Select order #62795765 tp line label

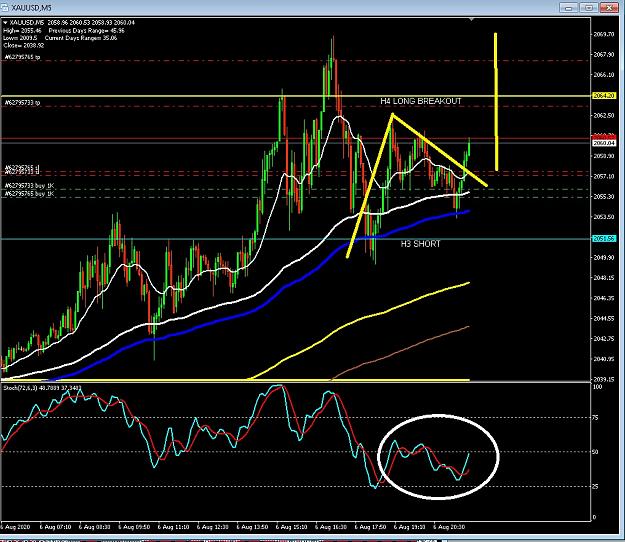(x=22, y=57)
